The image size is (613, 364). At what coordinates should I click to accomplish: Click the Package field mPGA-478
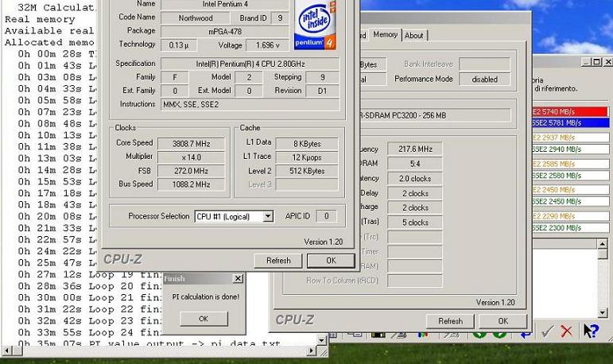tap(225, 32)
